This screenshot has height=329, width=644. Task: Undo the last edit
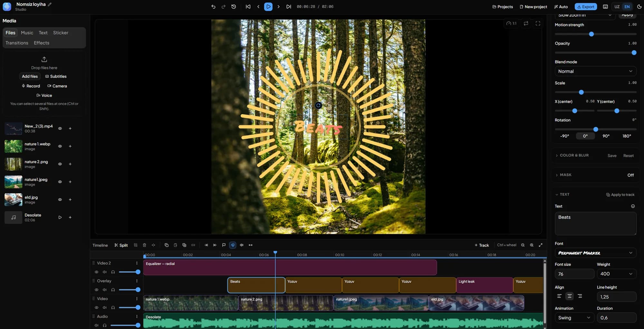point(213,6)
